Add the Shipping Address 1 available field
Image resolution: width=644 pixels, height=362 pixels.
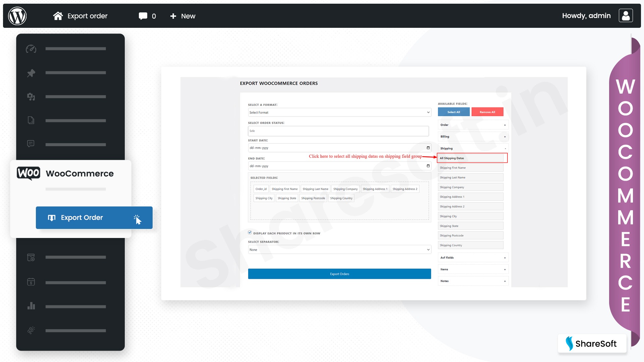click(471, 197)
